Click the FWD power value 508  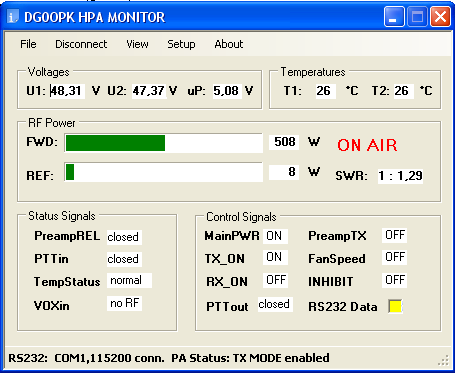(x=284, y=142)
